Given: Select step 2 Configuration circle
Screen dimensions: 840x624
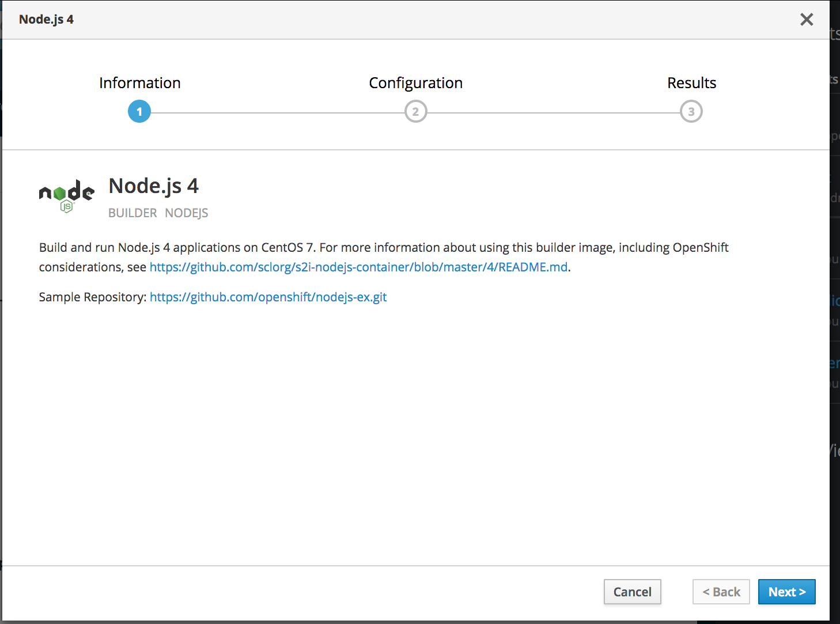Looking at the screenshot, I should [415, 111].
